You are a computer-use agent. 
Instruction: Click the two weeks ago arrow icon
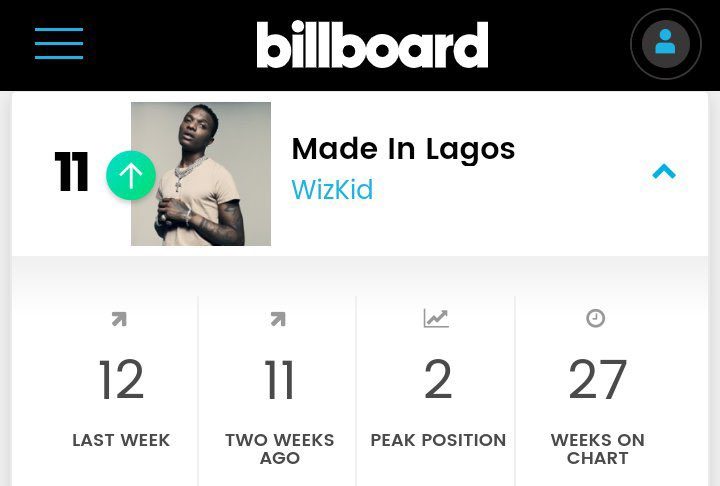(278, 319)
